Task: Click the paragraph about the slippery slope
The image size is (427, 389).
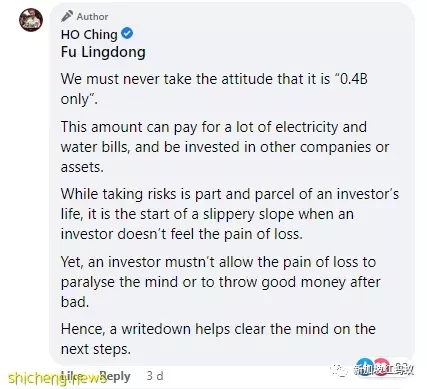Action: [x=230, y=214]
